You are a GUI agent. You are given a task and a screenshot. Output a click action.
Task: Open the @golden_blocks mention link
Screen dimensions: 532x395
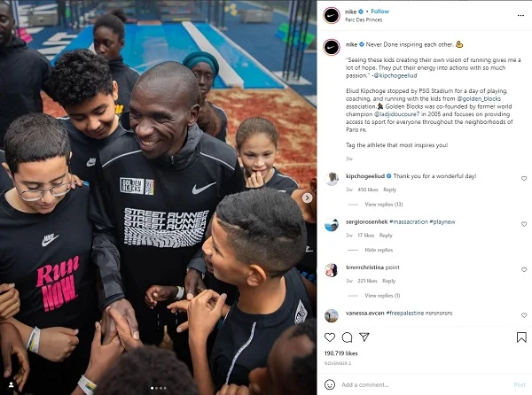click(479, 98)
